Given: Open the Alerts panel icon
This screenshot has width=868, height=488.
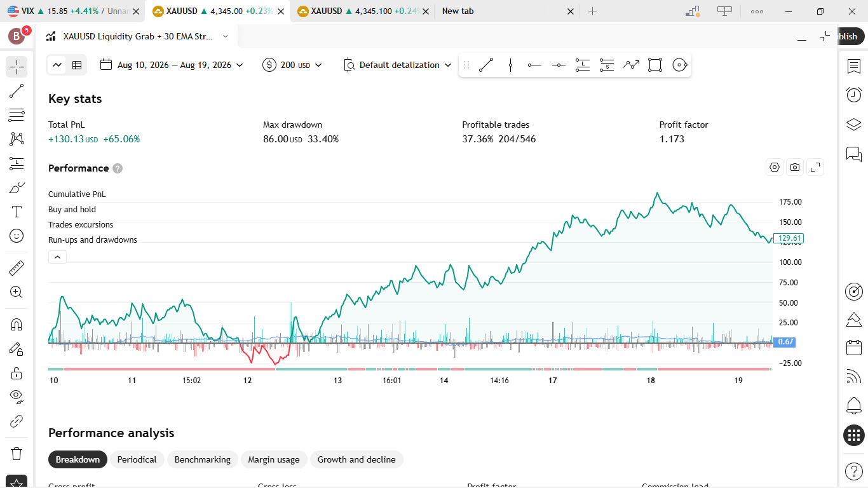Looking at the screenshot, I should point(853,95).
